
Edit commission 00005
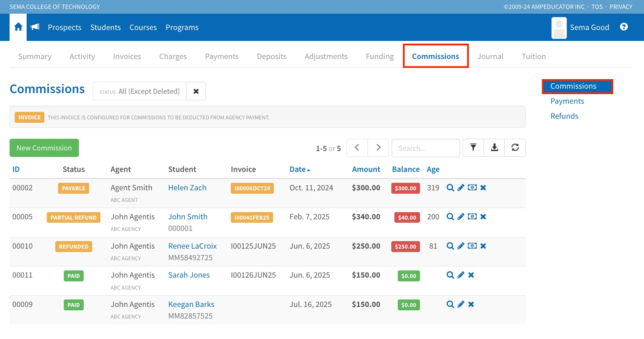pyautogui.click(x=461, y=217)
